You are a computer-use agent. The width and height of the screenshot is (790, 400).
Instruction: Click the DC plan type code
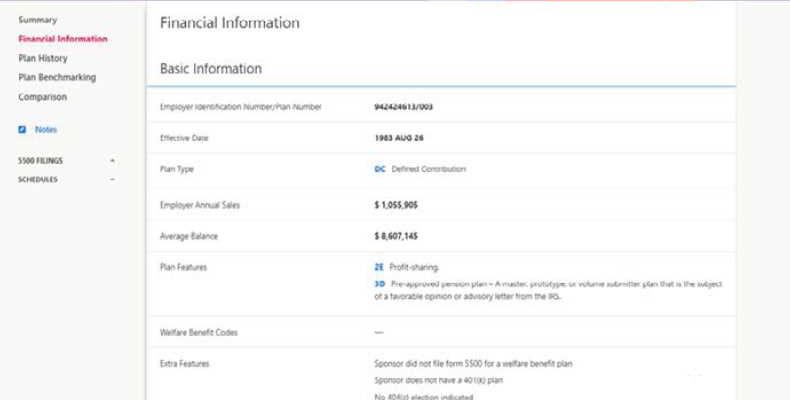(379, 169)
